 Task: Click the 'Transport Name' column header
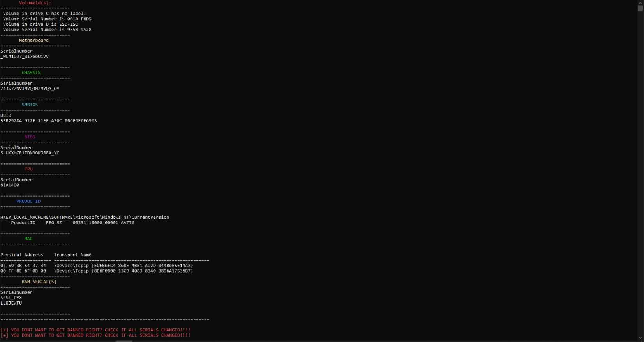pyautogui.click(x=73, y=255)
